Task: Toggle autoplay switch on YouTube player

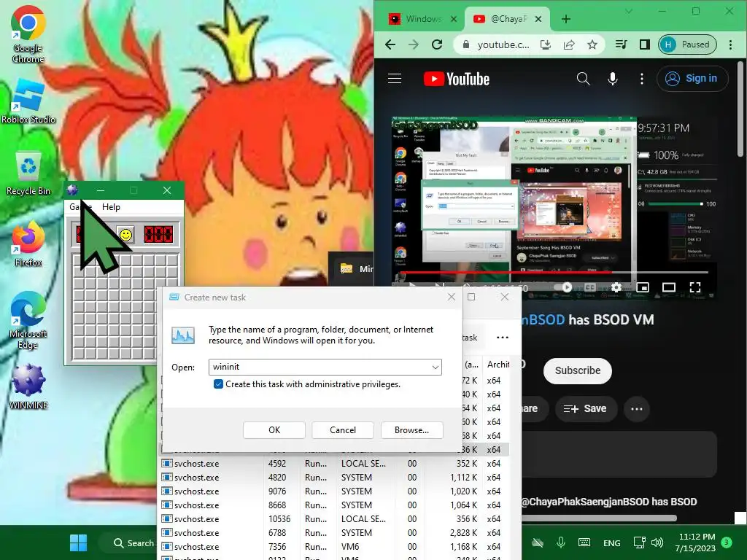Action: 563,287
